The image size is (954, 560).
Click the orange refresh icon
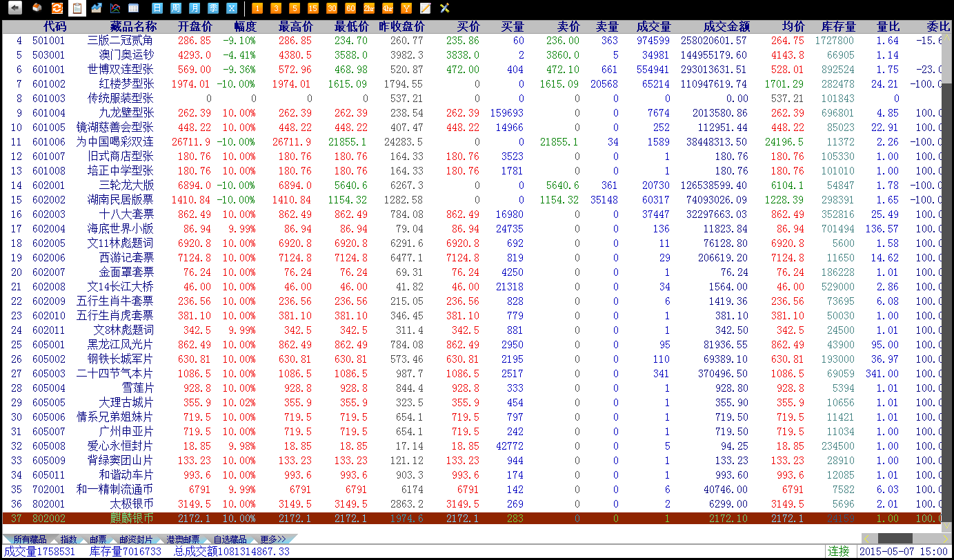coord(57,8)
